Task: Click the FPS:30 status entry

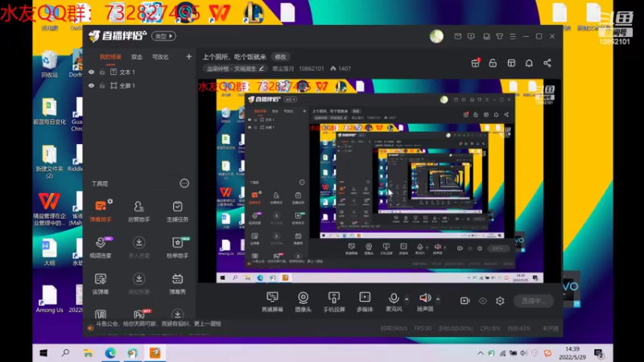Action: click(423, 328)
